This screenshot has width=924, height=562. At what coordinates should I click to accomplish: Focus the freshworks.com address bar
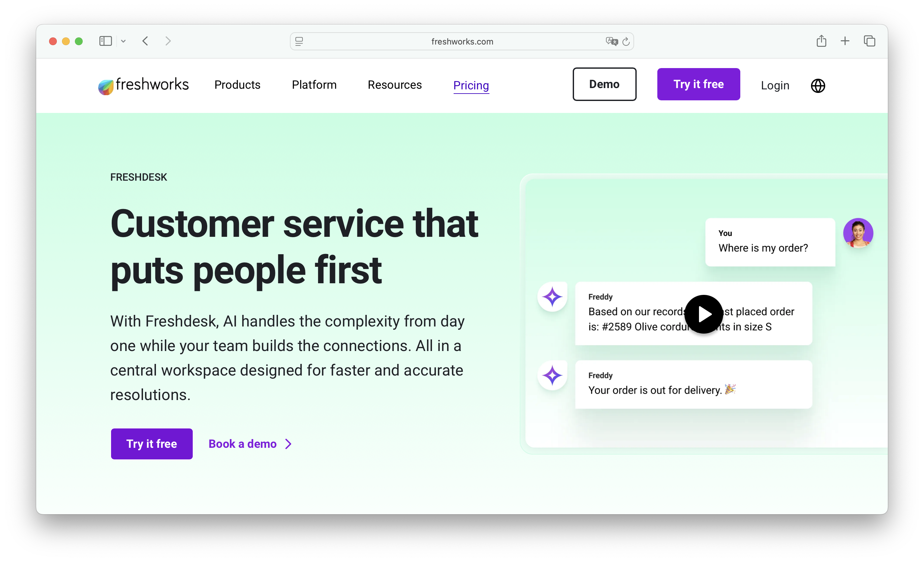pyautogui.click(x=462, y=42)
